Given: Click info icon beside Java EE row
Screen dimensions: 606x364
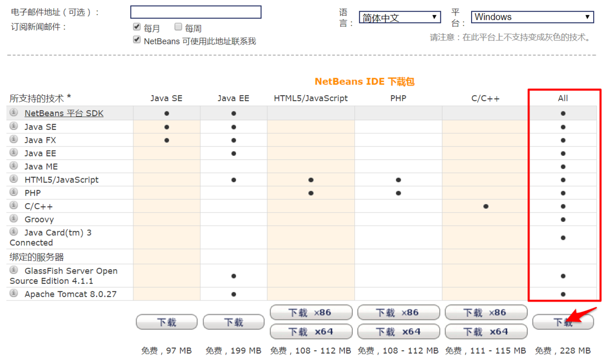Looking at the screenshot, I should pos(14,152).
